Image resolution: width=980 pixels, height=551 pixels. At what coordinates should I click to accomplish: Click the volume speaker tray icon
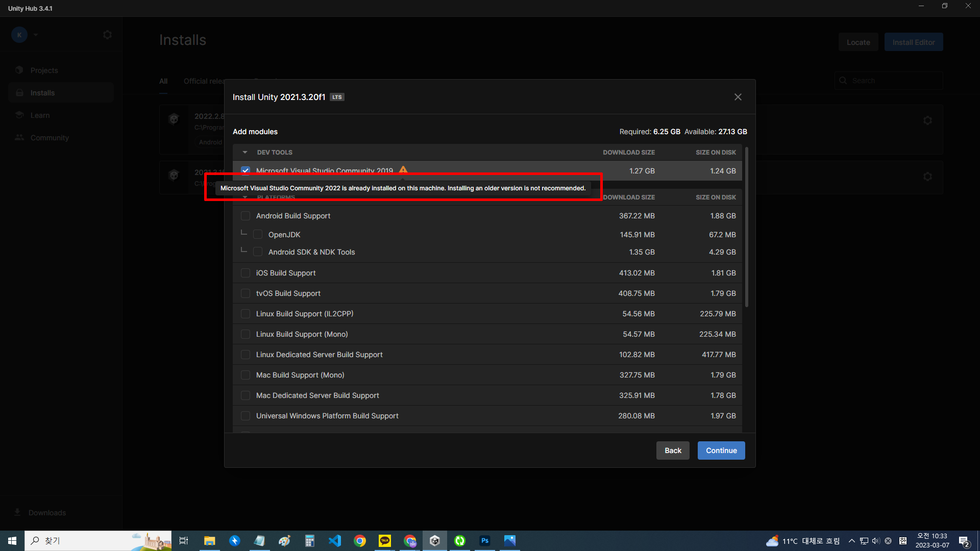point(876,541)
